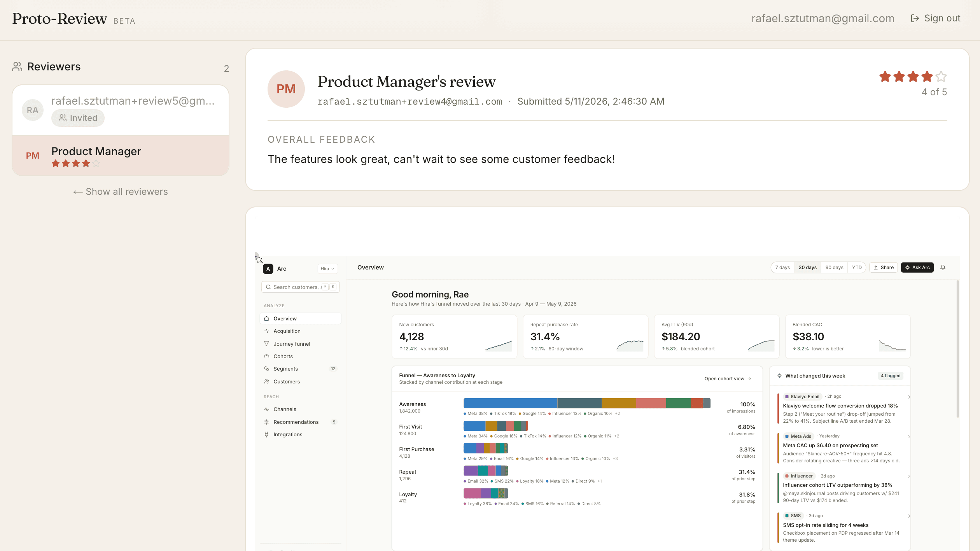Click the Arc logo icon
The height and width of the screenshot is (551, 980).
(x=268, y=269)
